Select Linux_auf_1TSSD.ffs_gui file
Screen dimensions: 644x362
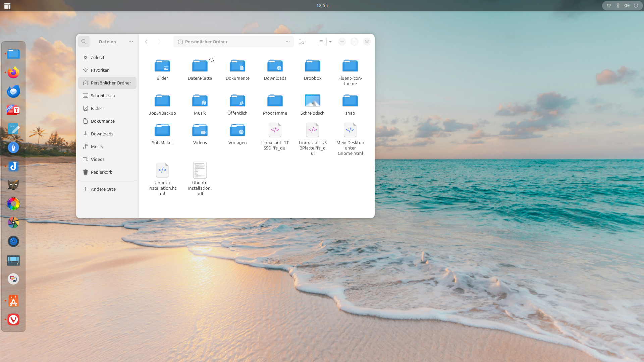[x=275, y=130]
